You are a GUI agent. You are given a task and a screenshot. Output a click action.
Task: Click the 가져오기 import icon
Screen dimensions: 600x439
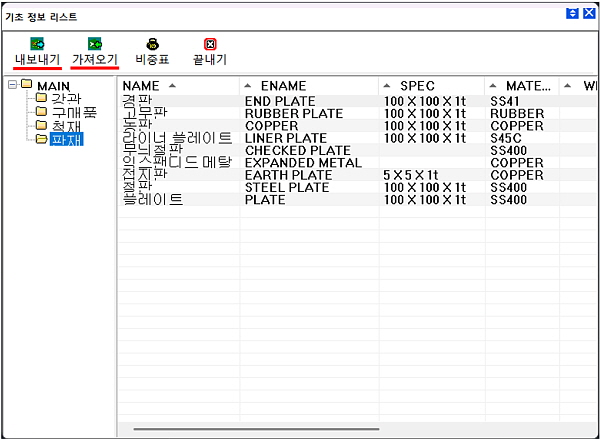[x=95, y=44]
